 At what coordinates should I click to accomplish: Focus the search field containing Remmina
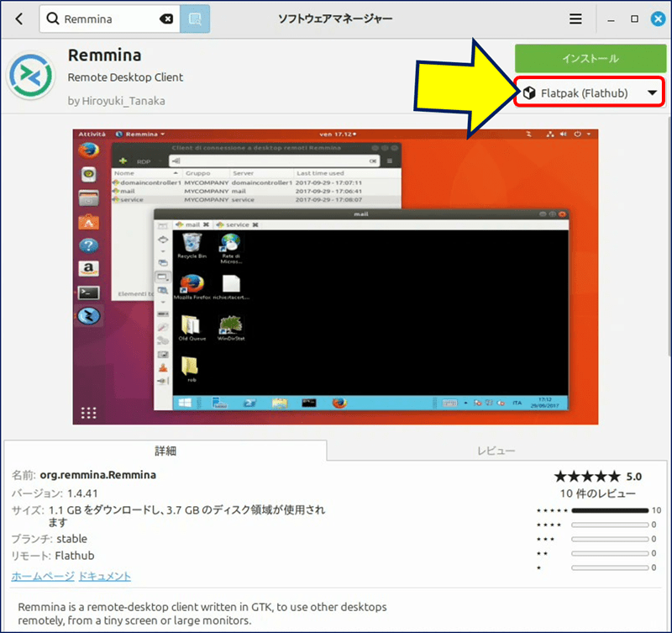(110, 18)
